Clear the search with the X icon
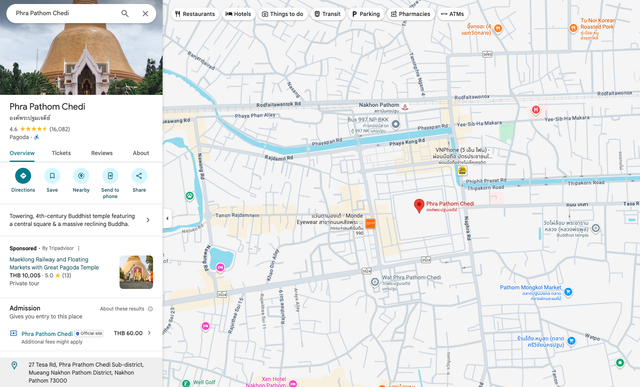 (x=145, y=13)
